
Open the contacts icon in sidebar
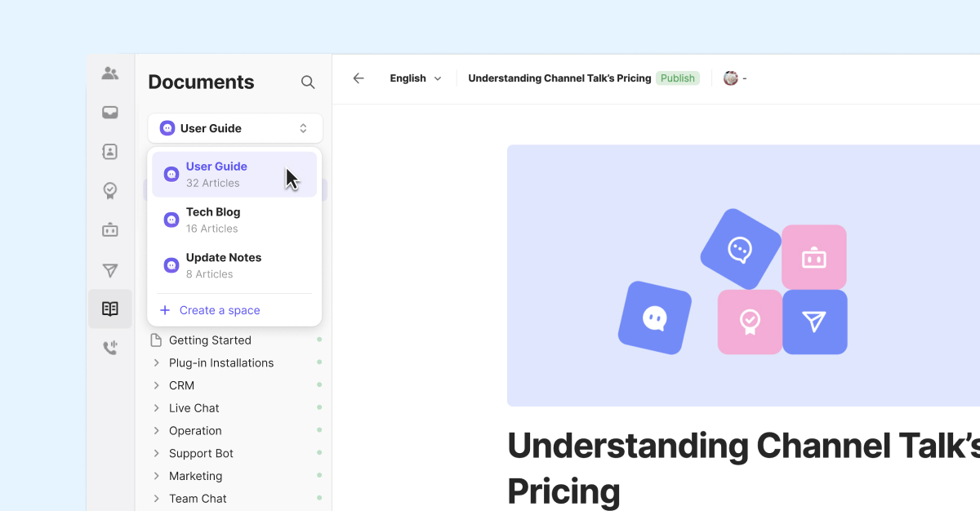pyautogui.click(x=110, y=152)
